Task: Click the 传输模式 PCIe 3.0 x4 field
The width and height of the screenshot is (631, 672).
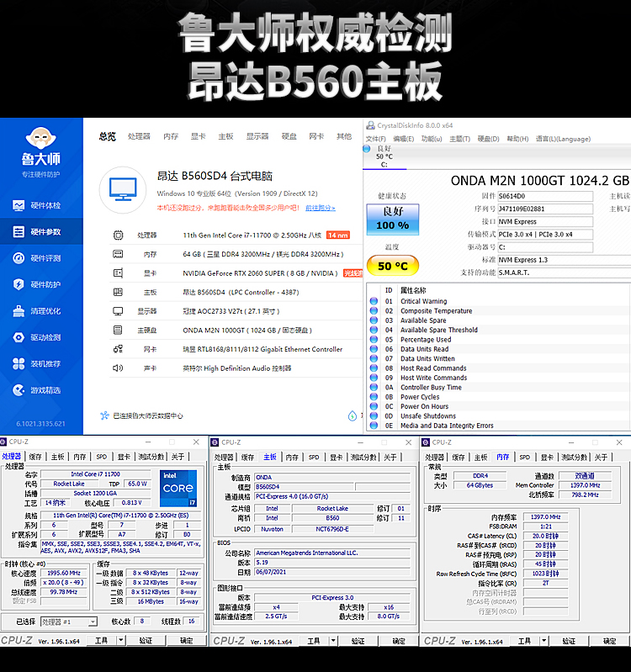Action: click(x=545, y=235)
